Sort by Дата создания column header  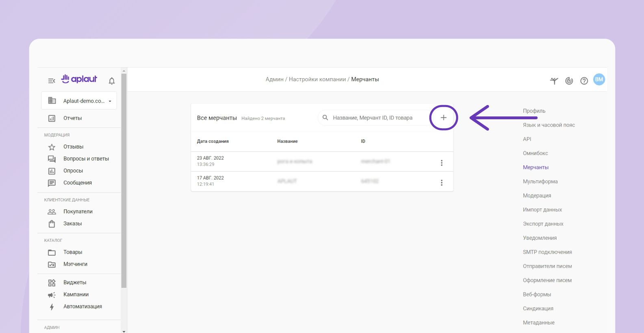pyautogui.click(x=213, y=141)
